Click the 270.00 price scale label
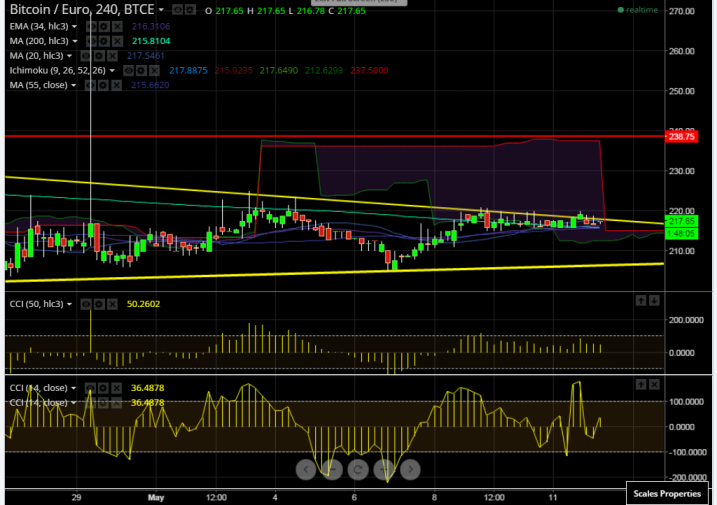The image size is (717, 505). pos(681,11)
